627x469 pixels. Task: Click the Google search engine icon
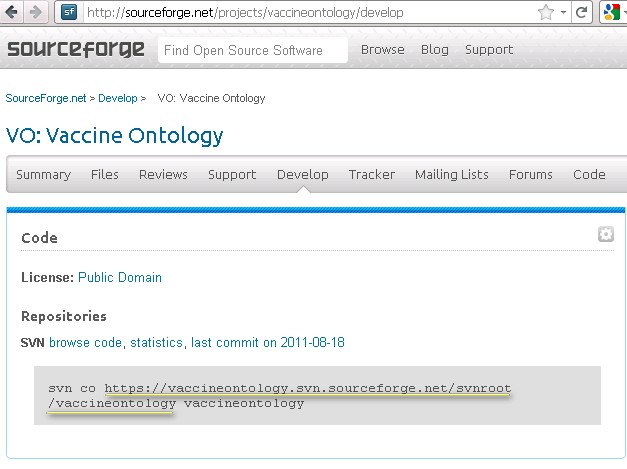611,12
